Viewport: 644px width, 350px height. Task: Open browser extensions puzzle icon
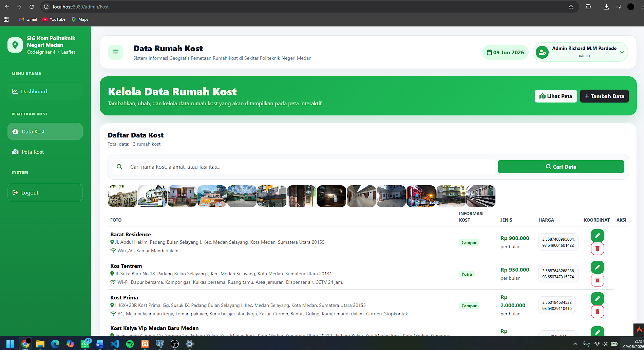[588, 7]
